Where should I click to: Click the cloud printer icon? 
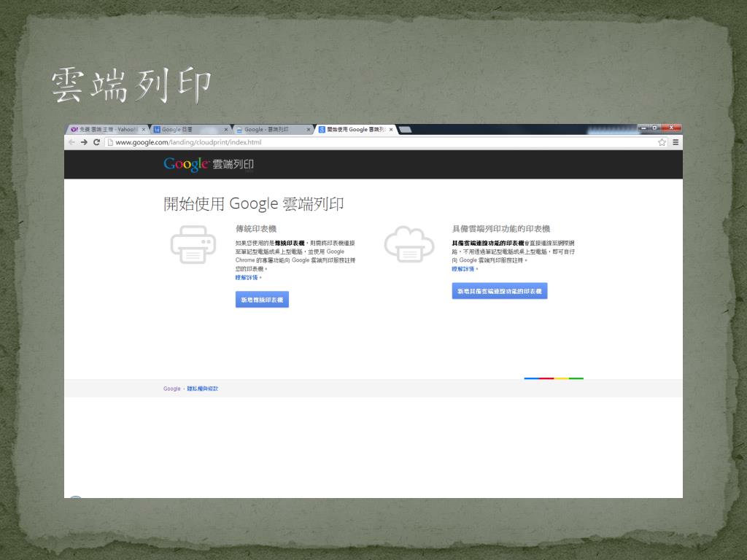click(409, 244)
